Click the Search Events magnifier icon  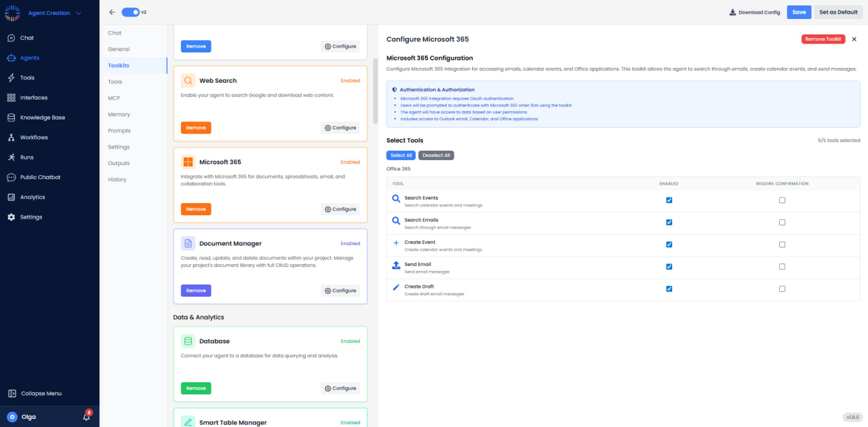point(397,200)
